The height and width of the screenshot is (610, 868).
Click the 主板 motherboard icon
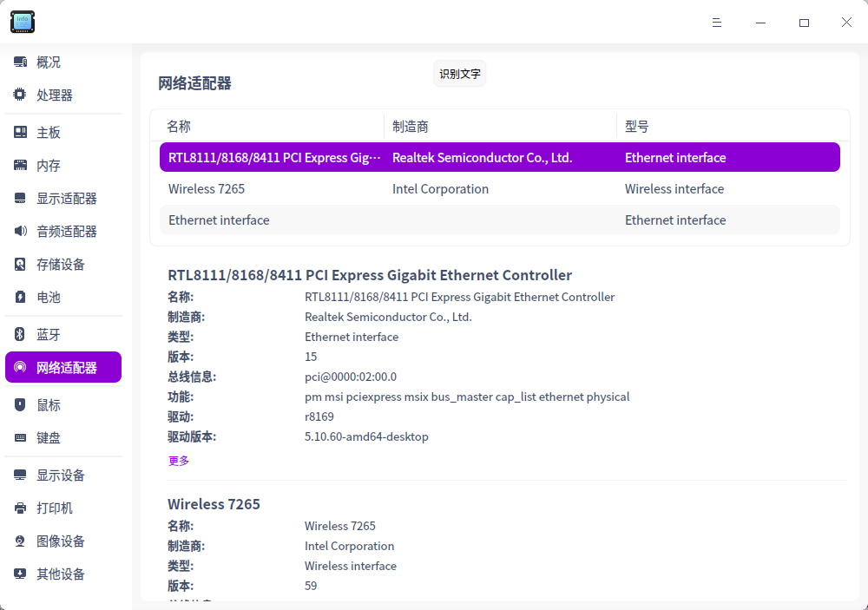[x=21, y=132]
